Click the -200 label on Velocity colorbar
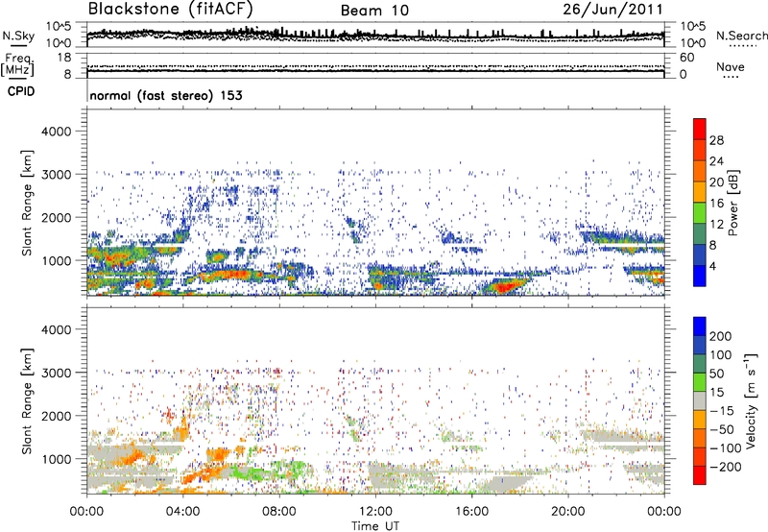The image size is (768, 532). 725,467
